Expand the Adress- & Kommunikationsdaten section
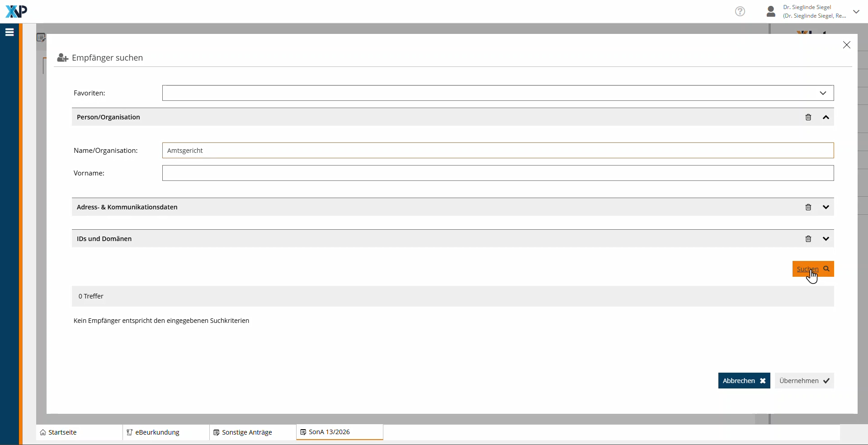Screen dimensions: 868x445 click(x=826, y=207)
